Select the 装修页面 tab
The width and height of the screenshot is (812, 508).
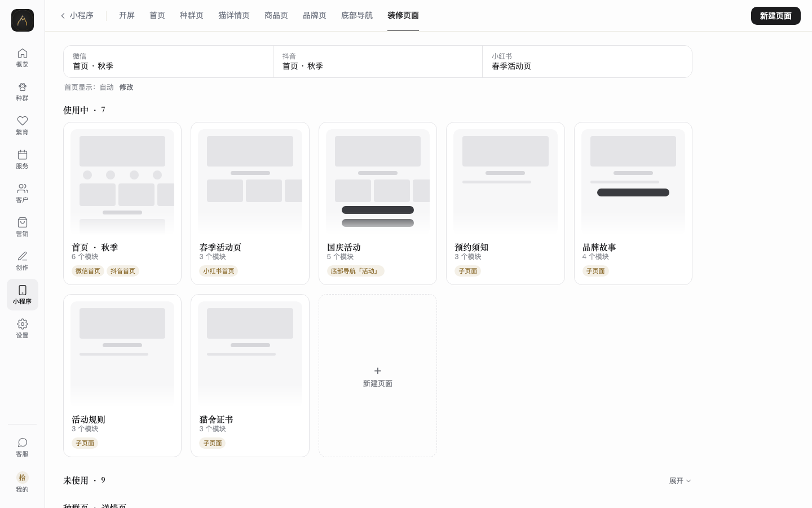tap(403, 16)
